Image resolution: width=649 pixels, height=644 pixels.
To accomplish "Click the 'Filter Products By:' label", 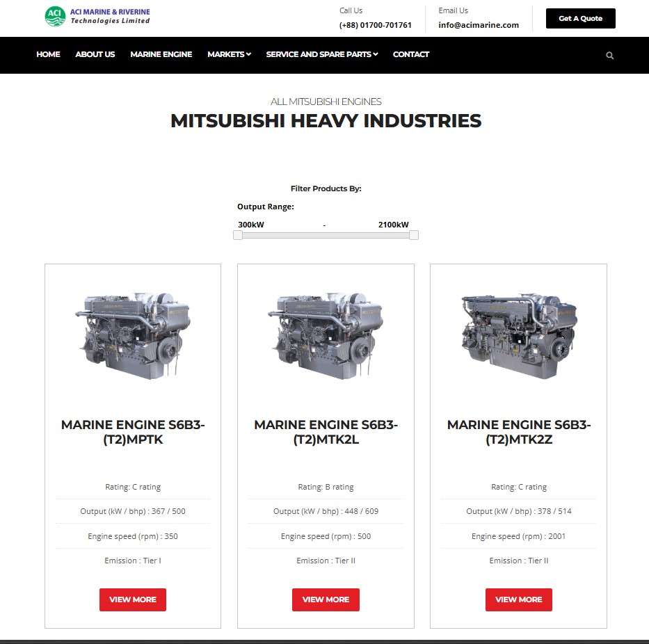I will click(x=326, y=188).
